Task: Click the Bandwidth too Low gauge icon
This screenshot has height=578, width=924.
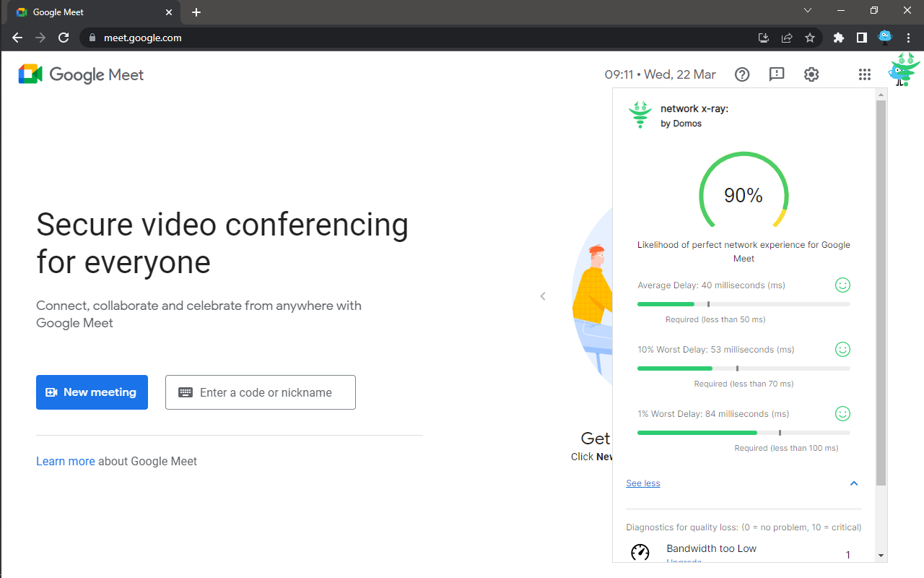Action: (640, 553)
